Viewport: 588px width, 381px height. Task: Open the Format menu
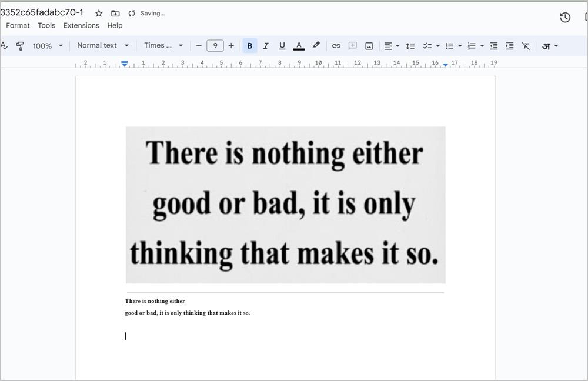(18, 25)
